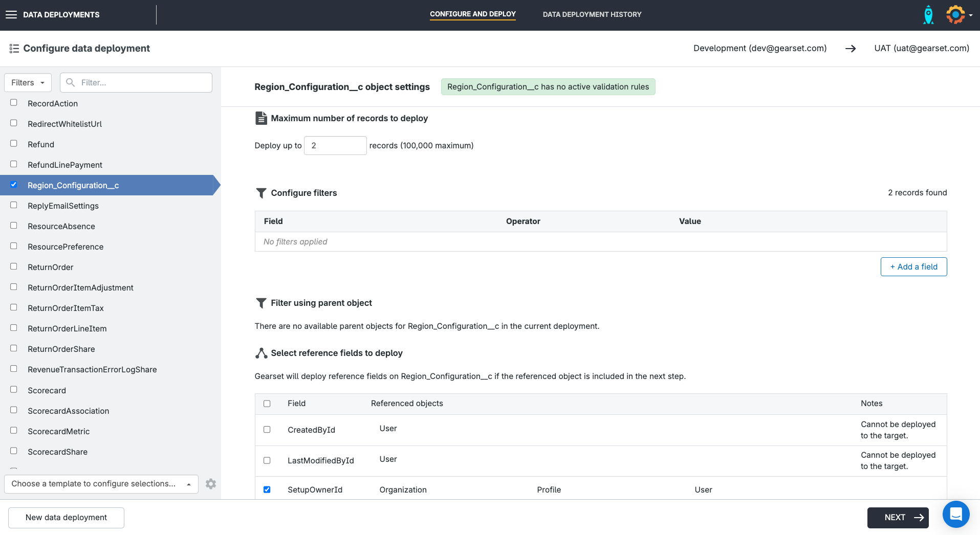Screen dimensions: 980x535
Task: Open the Filters dropdown
Action: [28, 83]
